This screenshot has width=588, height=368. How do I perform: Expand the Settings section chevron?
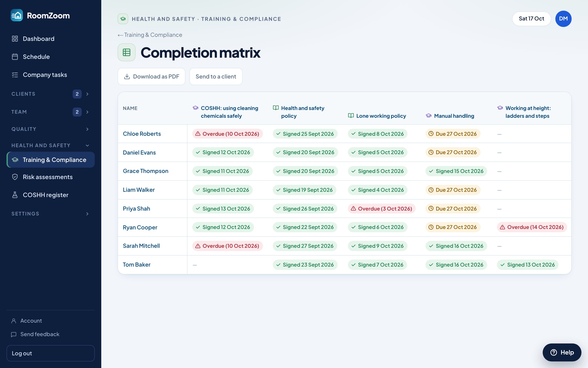click(87, 214)
